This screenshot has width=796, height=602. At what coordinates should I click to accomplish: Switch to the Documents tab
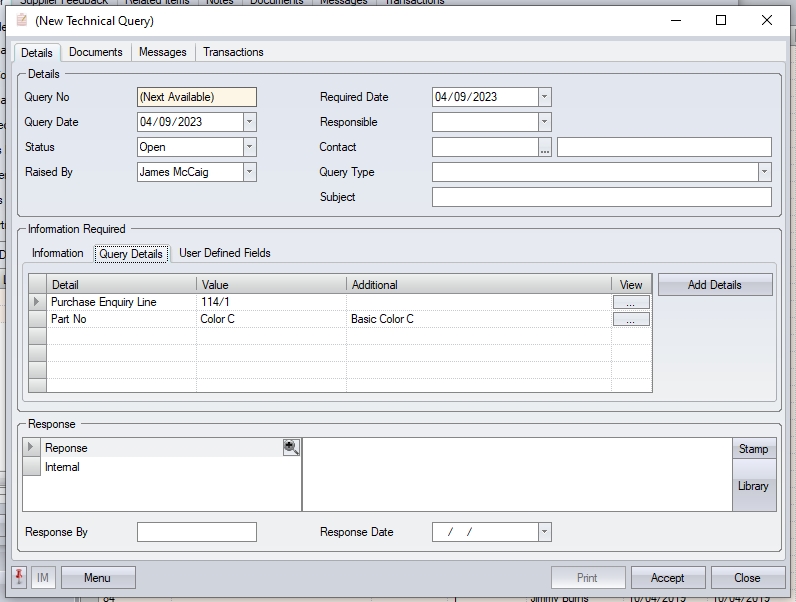96,52
